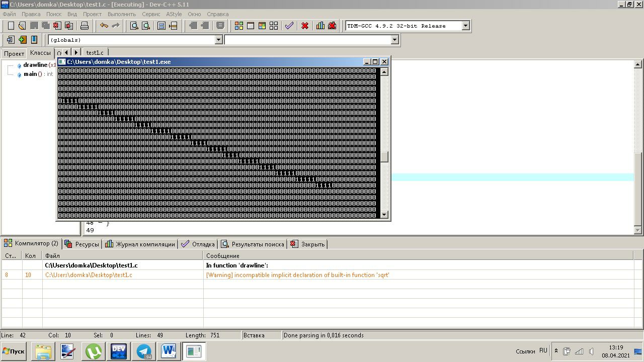Click the Insert snippet icon in second toolbar
The width and height of the screenshot is (644, 362).
(11, 40)
